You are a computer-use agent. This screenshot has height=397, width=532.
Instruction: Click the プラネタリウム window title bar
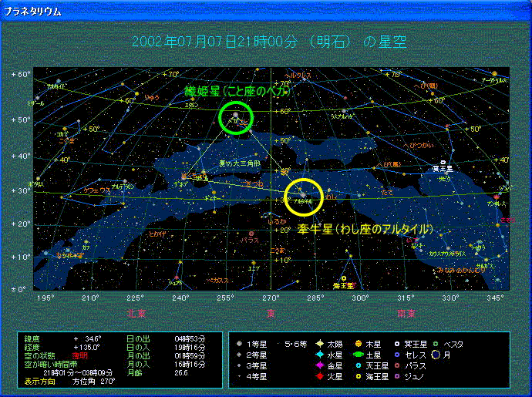click(x=266, y=9)
